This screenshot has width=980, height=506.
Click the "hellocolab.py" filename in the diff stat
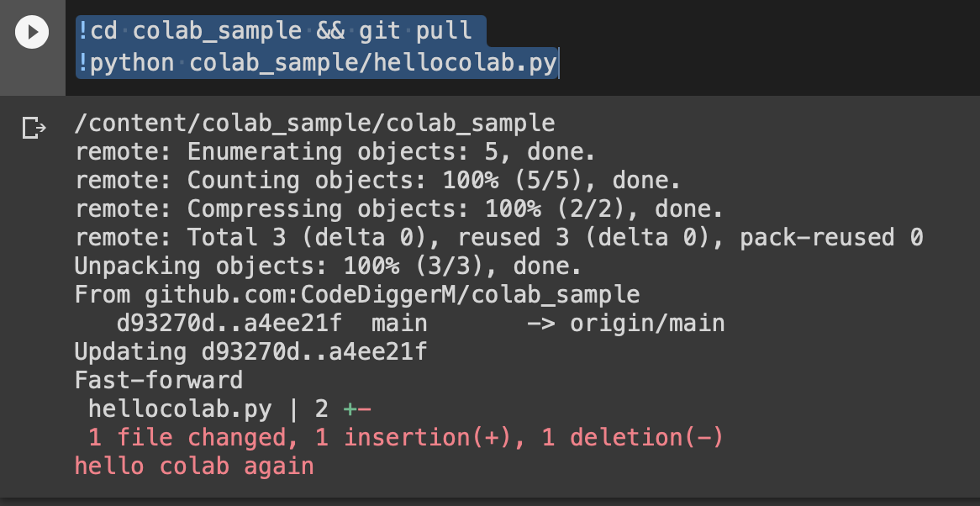pyautogui.click(x=180, y=409)
